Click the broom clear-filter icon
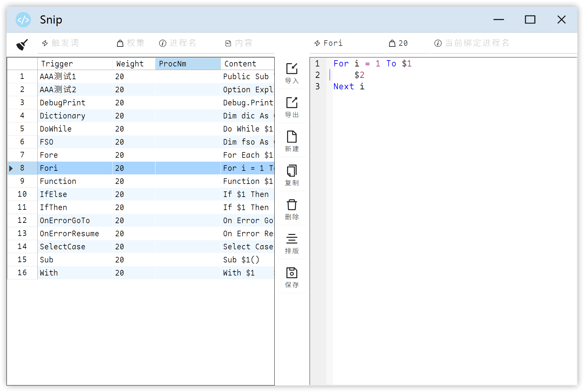Viewport: 584px width, 392px height. (x=22, y=44)
